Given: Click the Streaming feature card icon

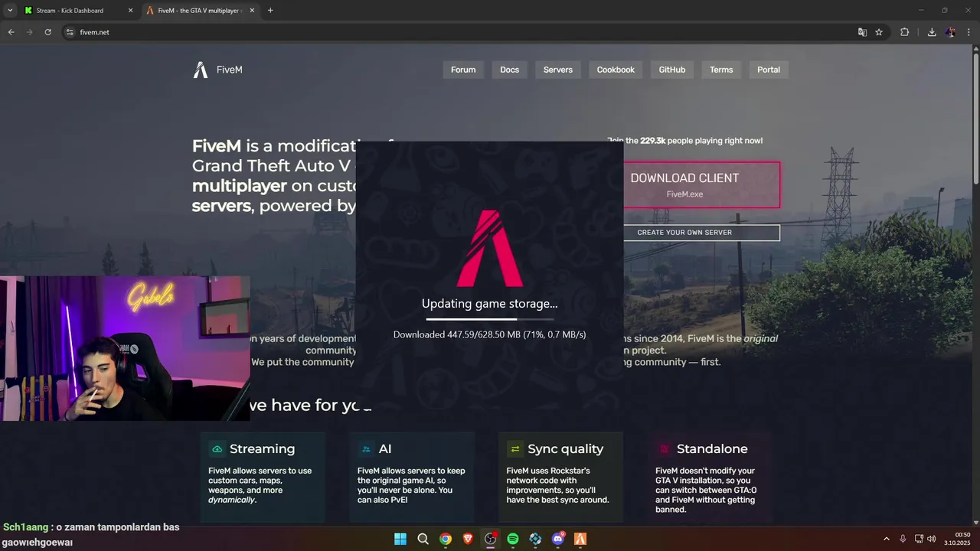Looking at the screenshot, I should coord(217,449).
